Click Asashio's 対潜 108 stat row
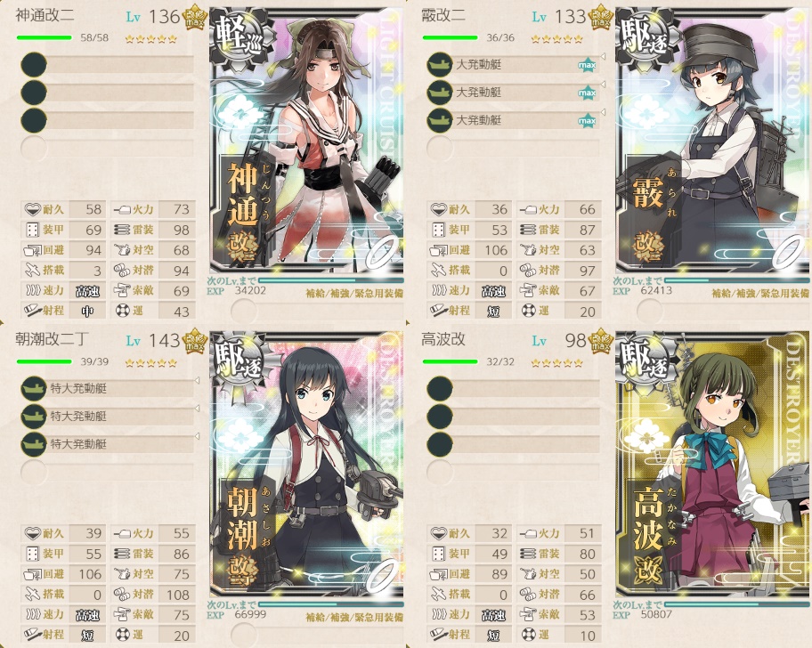 coord(153,595)
